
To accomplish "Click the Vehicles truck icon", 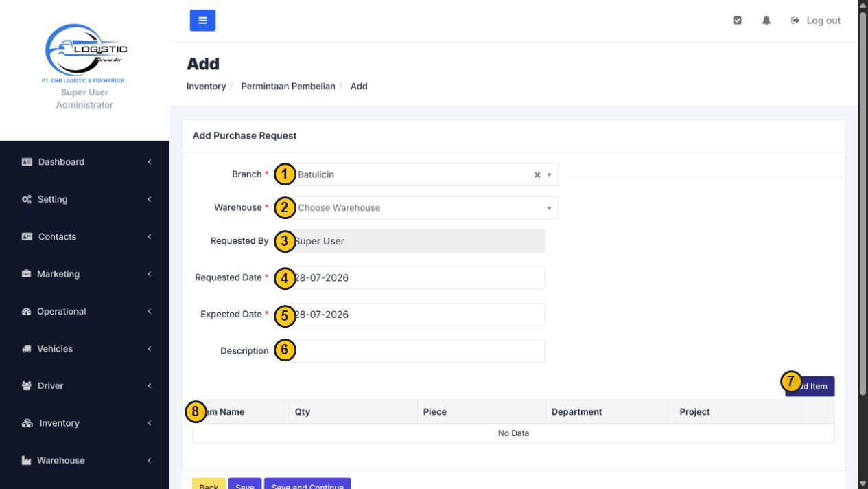I will coord(27,349).
